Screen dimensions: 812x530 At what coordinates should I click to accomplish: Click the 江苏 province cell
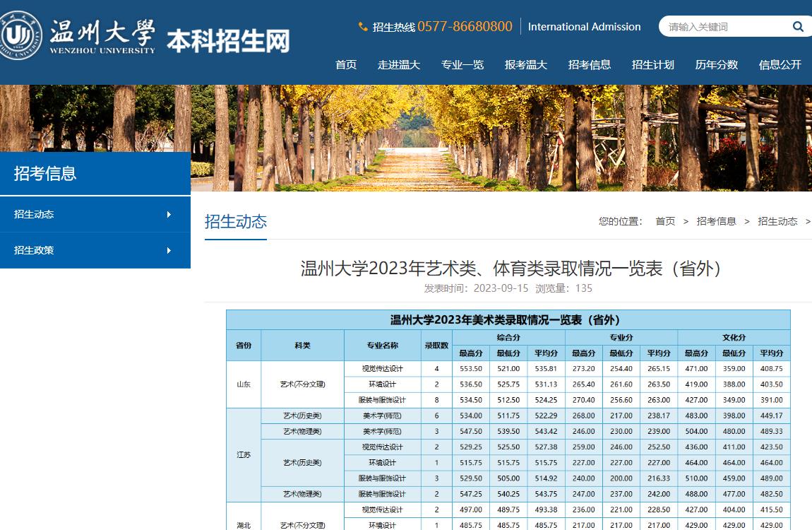point(244,455)
